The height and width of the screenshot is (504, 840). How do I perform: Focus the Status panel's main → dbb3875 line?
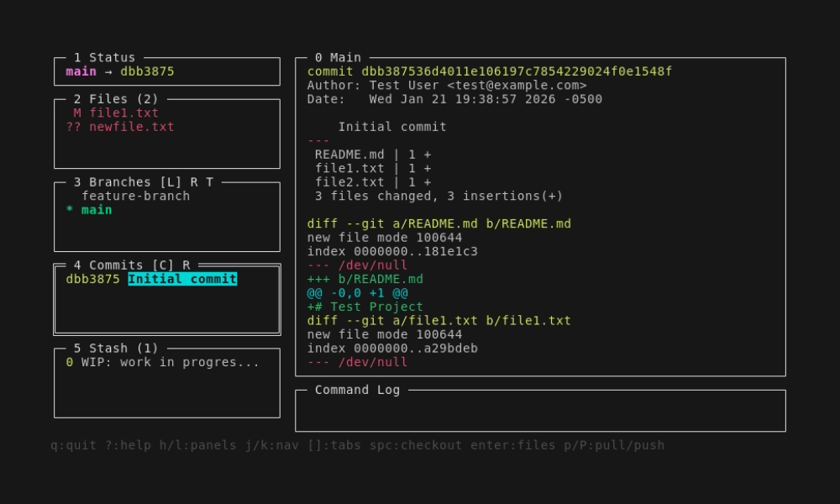pyautogui.click(x=120, y=71)
